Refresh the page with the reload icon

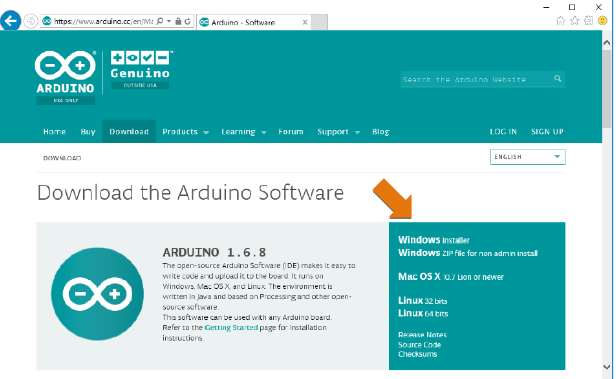coord(187,21)
